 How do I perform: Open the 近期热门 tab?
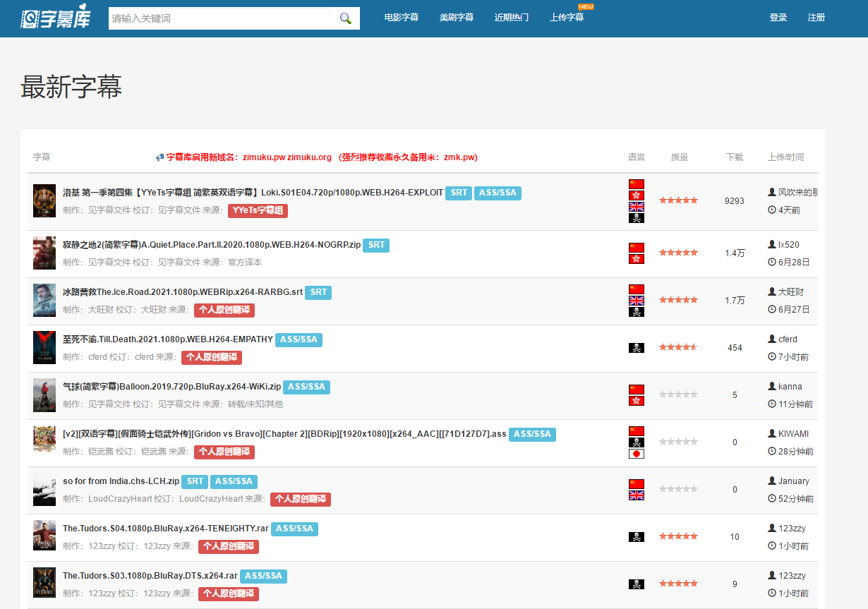[512, 17]
